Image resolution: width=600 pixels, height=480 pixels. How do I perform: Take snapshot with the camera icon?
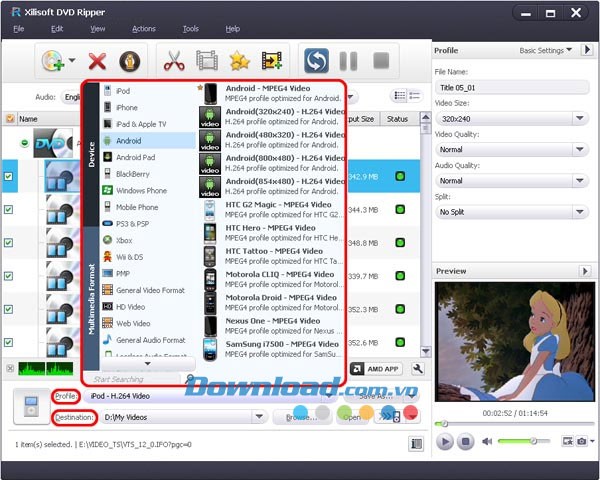[x=581, y=441]
